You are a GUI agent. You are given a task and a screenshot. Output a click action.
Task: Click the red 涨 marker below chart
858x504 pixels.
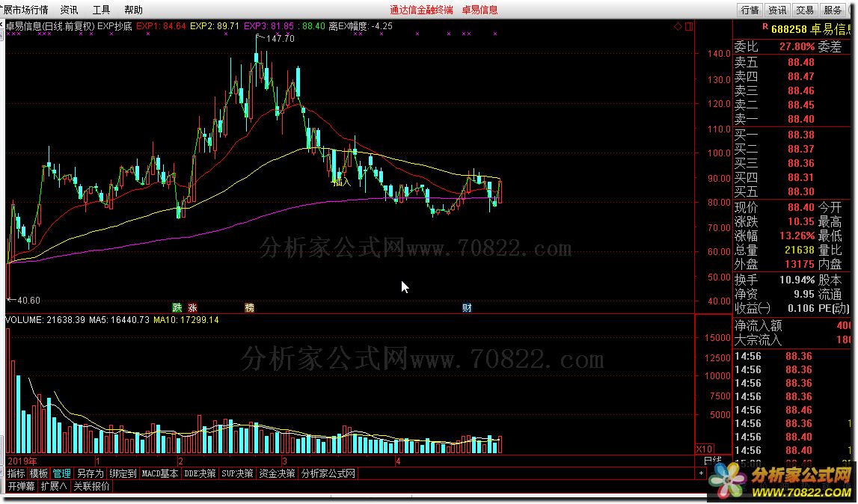pyautogui.click(x=192, y=307)
